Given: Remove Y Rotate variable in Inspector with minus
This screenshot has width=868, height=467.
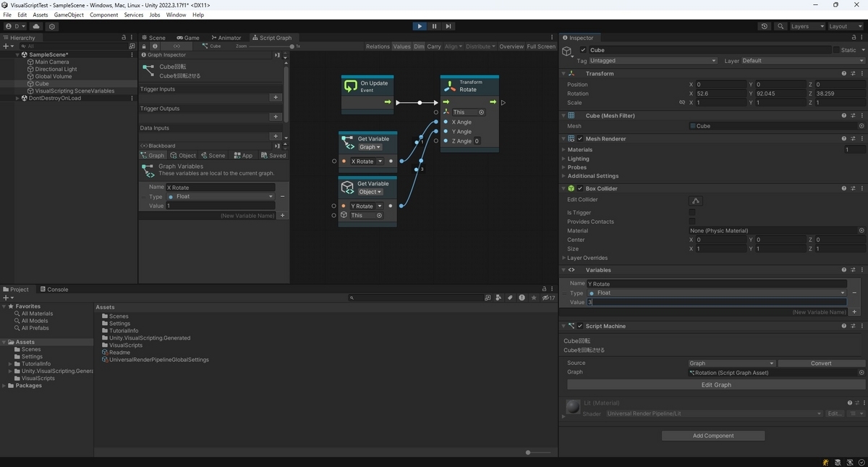Looking at the screenshot, I should (x=854, y=293).
